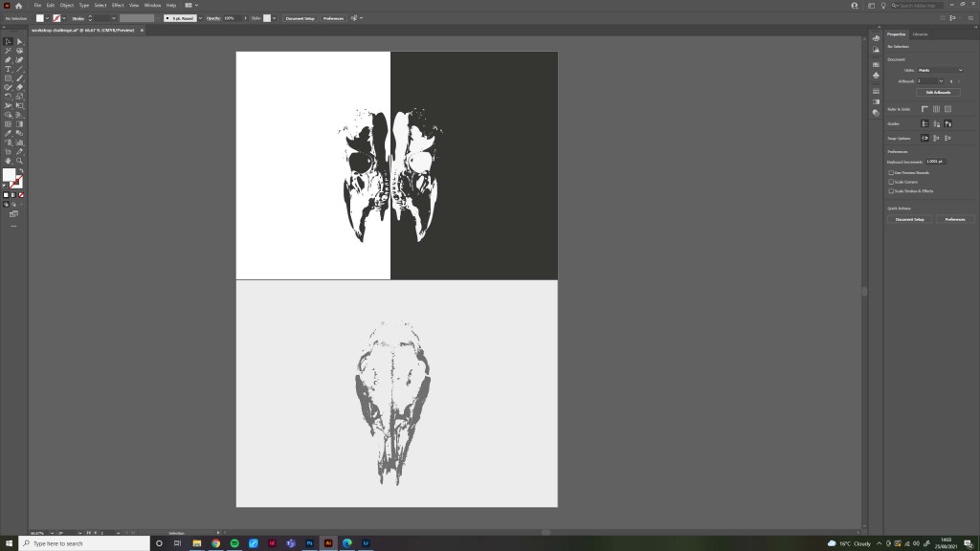Switch to the Libraries tab

pyautogui.click(x=920, y=34)
